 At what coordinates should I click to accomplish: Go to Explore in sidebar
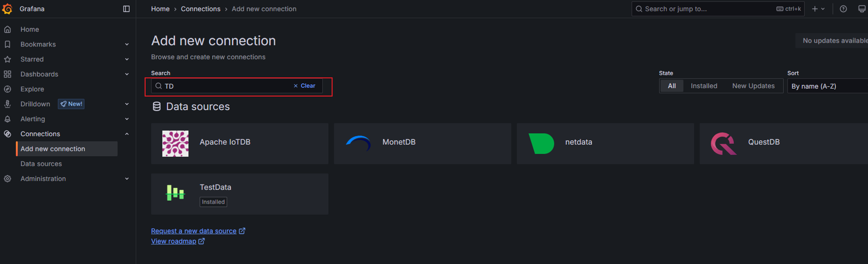(x=32, y=89)
